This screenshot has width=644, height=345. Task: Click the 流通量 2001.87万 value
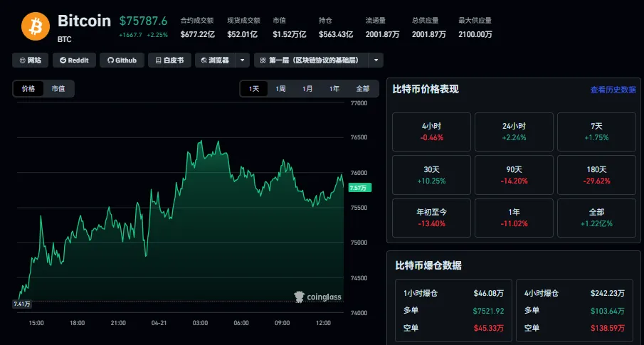[x=382, y=34]
